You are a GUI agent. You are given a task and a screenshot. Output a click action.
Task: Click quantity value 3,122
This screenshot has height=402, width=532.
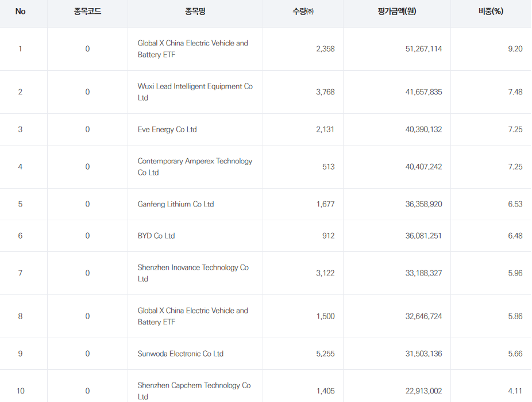[325, 273]
